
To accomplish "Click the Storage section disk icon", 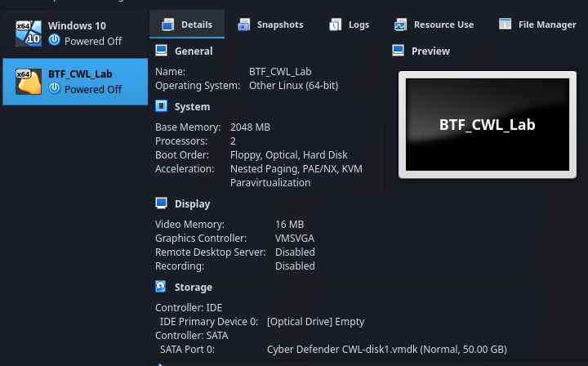I will (x=162, y=287).
